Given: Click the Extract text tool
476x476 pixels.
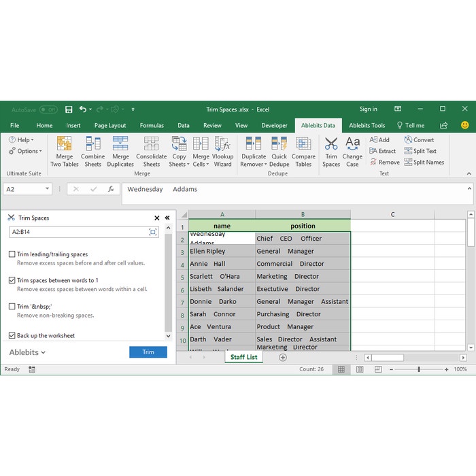Looking at the screenshot, I should (382, 151).
